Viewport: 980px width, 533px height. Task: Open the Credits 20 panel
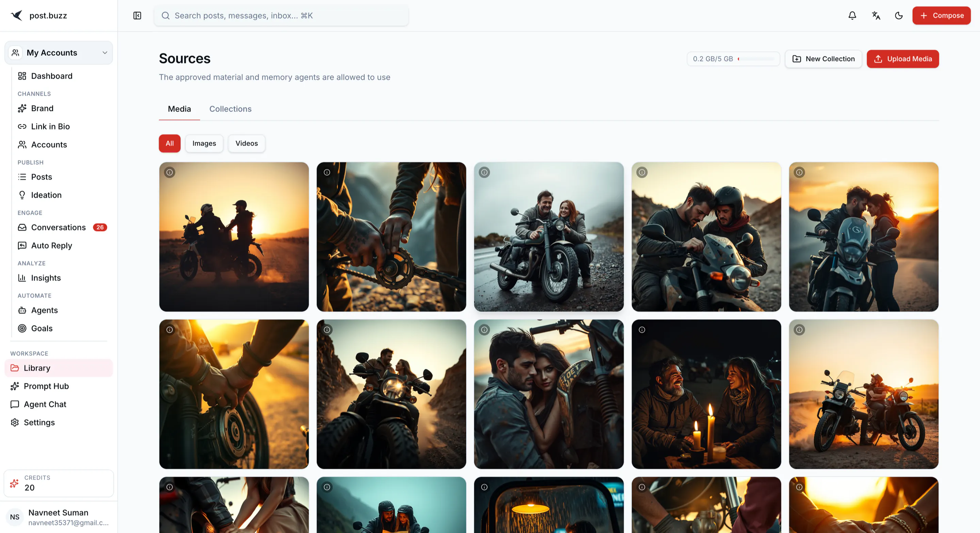pyautogui.click(x=59, y=483)
